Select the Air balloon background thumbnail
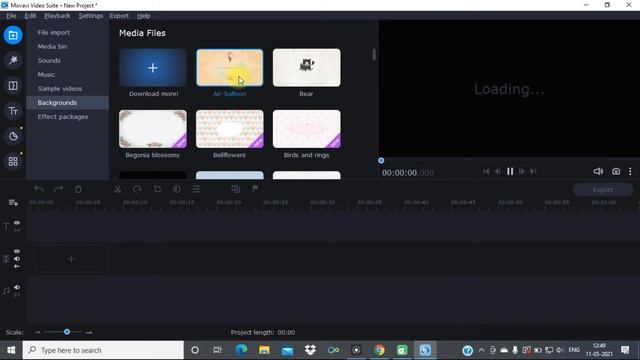Viewport: 640px width, 360px height. [229, 68]
